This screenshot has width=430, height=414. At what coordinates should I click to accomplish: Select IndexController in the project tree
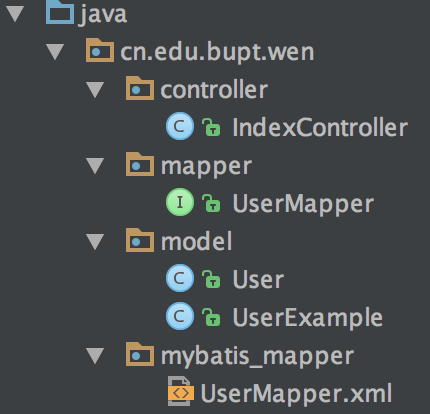click(320, 127)
